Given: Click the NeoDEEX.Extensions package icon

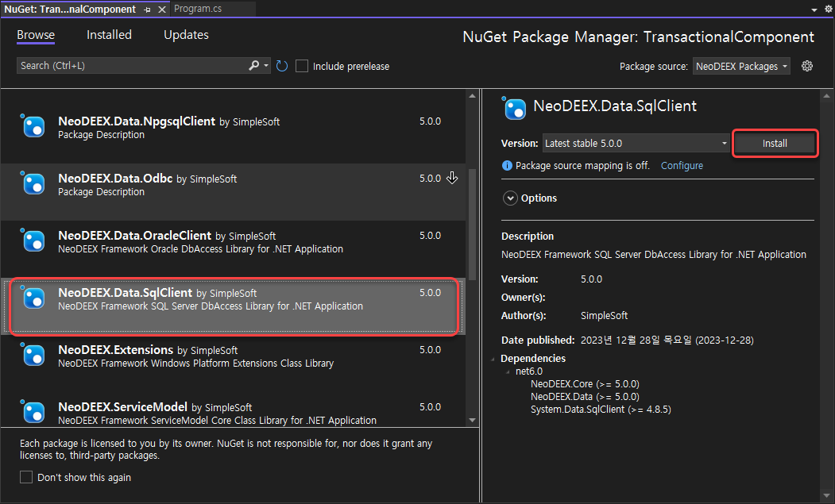Looking at the screenshot, I should point(33,355).
